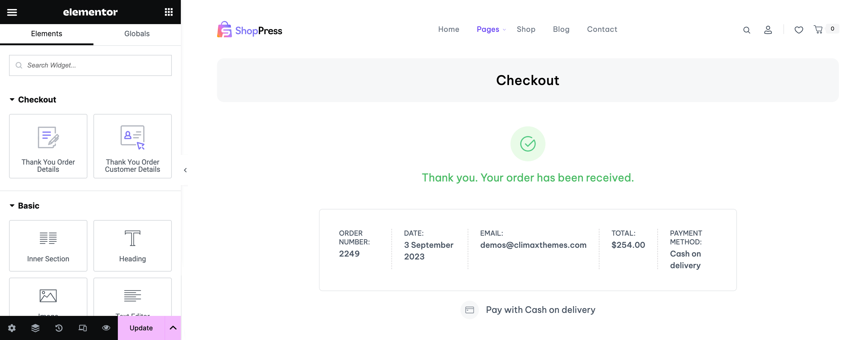
Task: Hide the Elementor panel with arrow
Action: tap(185, 170)
